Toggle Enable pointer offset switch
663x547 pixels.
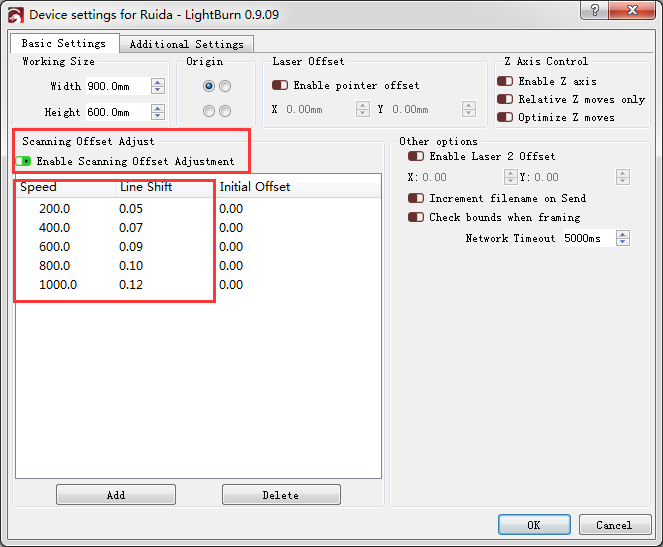pos(280,85)
